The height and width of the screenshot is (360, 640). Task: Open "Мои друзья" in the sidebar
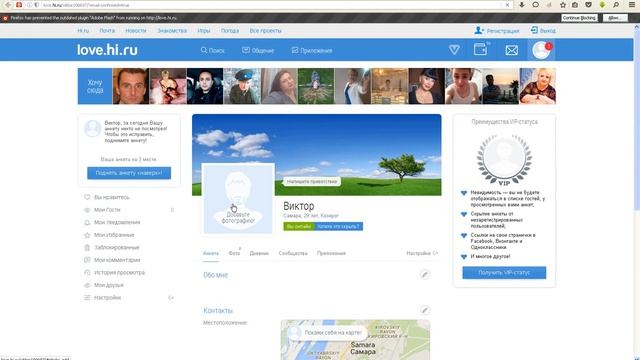tap(109, 285)
